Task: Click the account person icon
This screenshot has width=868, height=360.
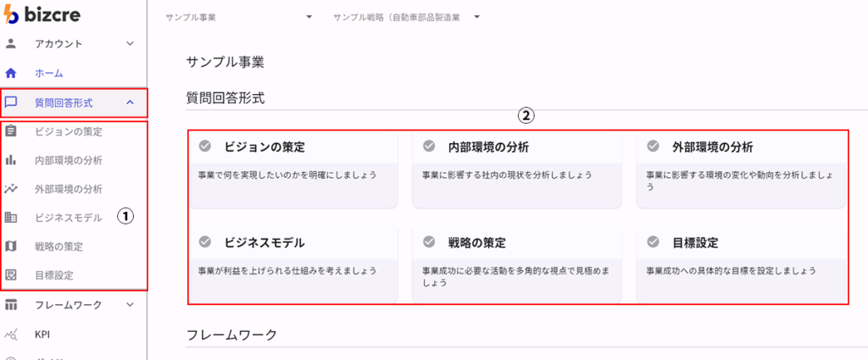Action: [11, 43]
